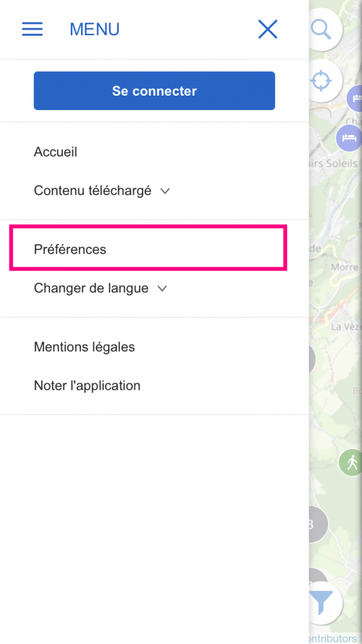Tap Noter l'application

click(87, 386)
